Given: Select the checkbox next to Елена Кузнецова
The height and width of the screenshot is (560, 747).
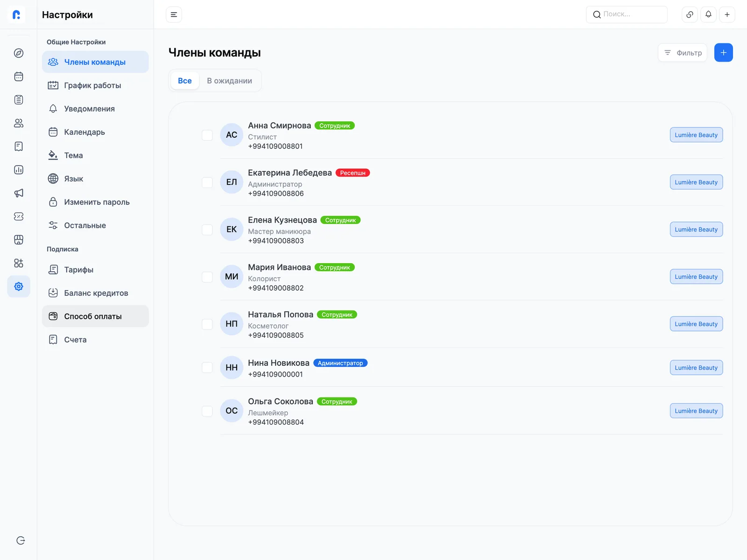Looking at the screenshot, I should pyautogui.click(x=207, y=230).
